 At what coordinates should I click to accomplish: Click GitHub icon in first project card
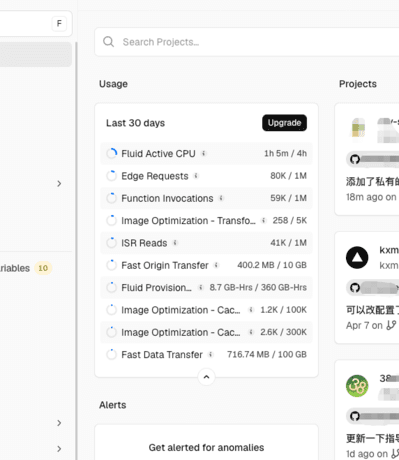coord(355,159)
